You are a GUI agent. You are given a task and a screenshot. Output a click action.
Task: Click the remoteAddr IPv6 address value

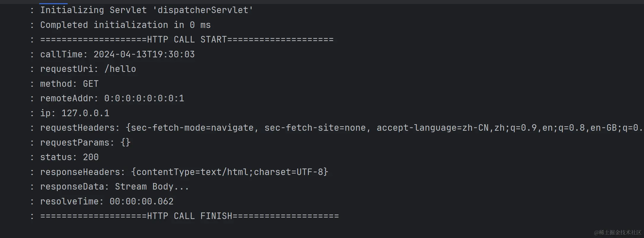click(x=144, y=98)
